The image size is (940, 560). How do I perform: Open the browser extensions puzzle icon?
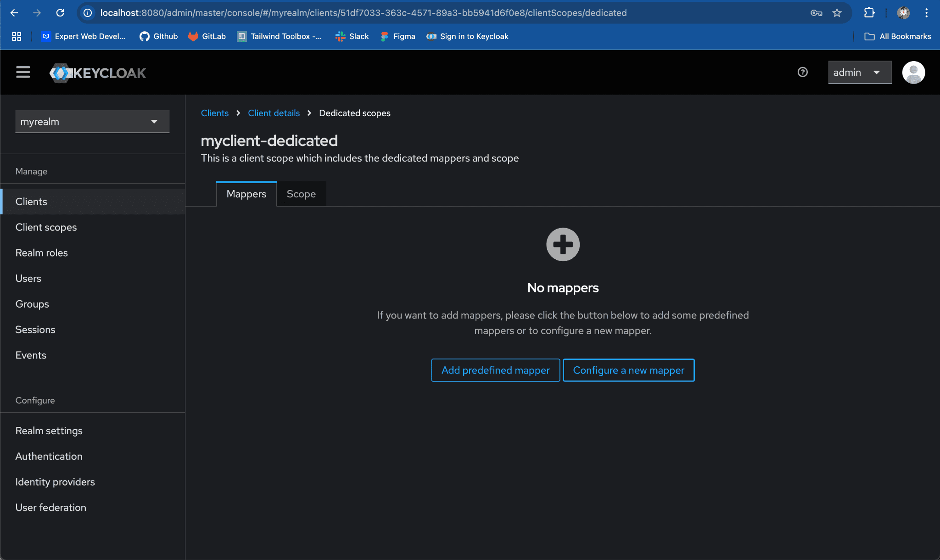[x=869, y=13]
